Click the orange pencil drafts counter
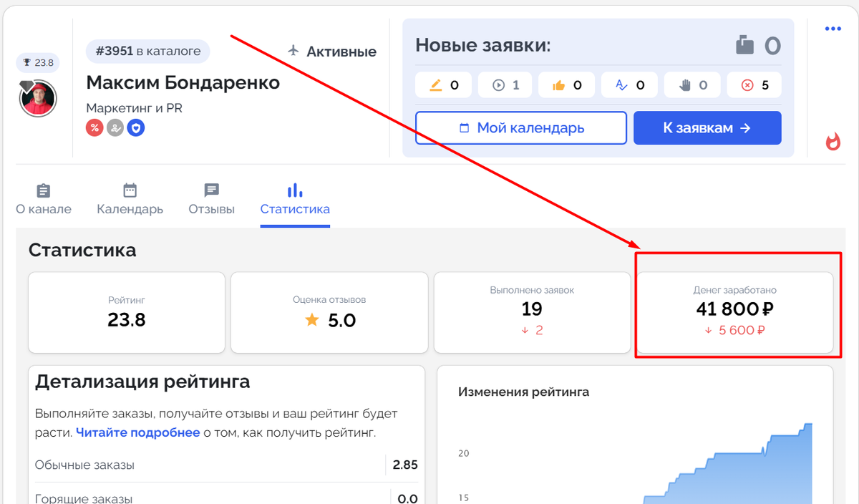The width and height of the screenshot is (859, 504). (x=444, y=86)
